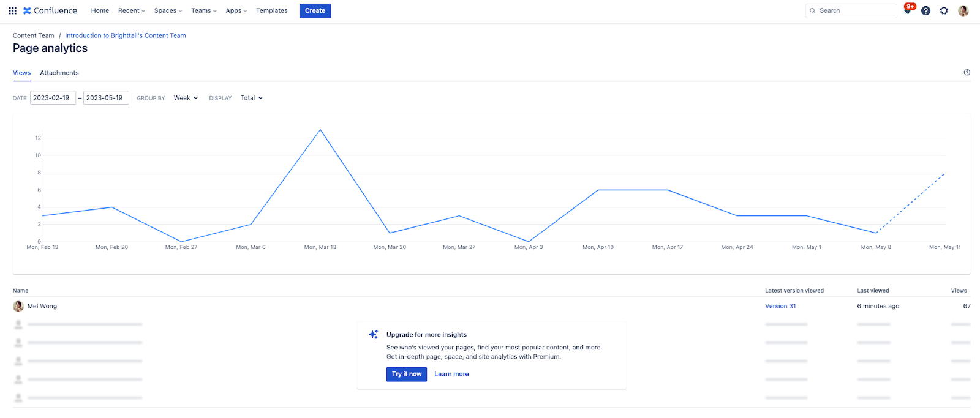
Task: Click the Name column header
Action: coord(21,291)
